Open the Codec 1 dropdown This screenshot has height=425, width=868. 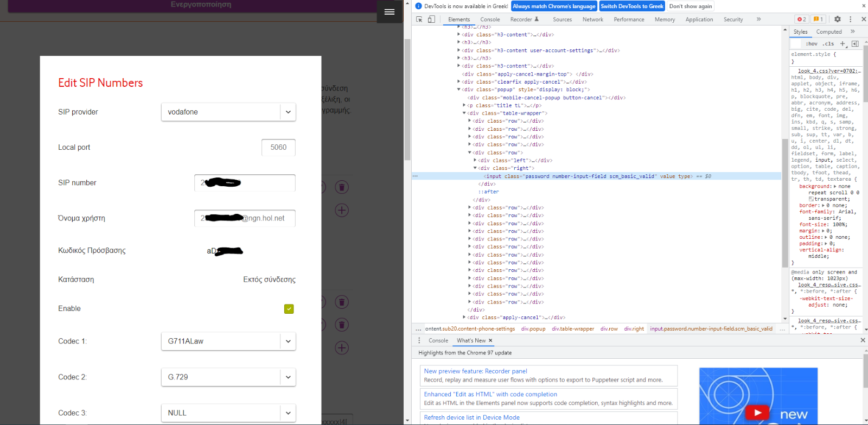228,341
